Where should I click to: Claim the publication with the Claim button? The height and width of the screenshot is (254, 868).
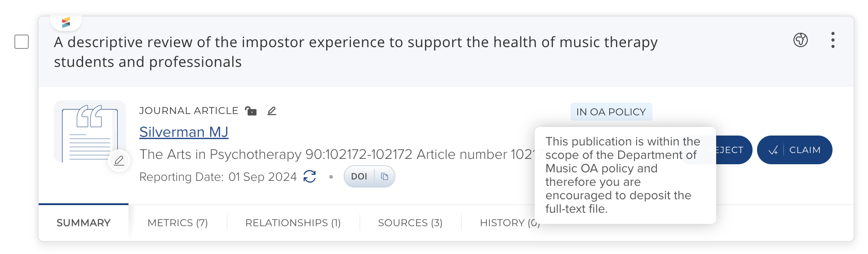pyautogui.click(x=794, y=150)
